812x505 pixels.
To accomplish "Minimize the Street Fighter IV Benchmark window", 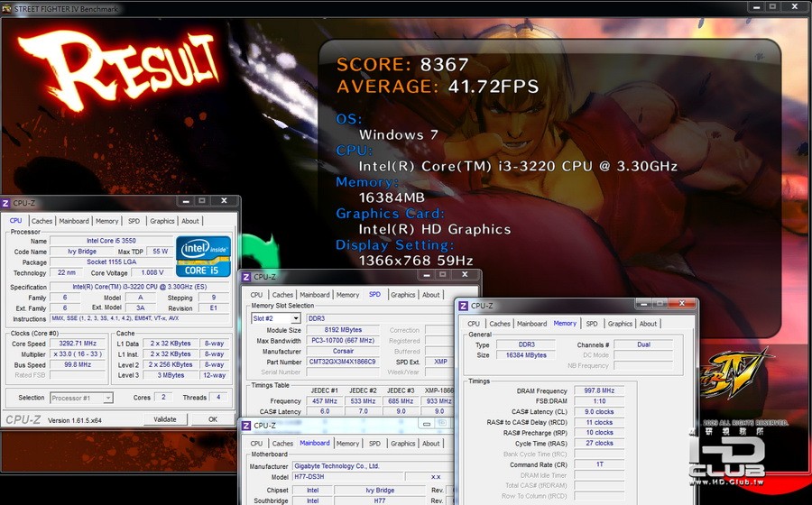I will coord(755,6).
